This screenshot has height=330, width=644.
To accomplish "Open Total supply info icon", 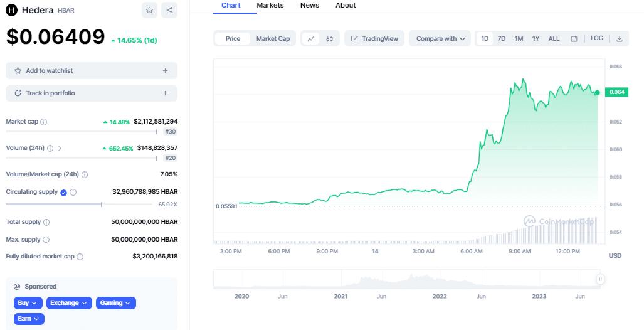I will (46, 222).
